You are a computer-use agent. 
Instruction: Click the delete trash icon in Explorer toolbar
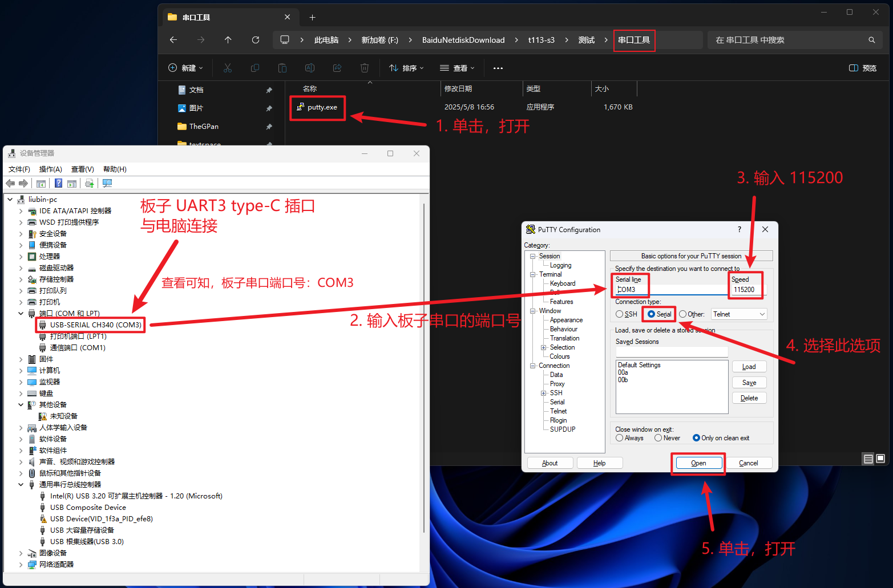tap(365, 68)
